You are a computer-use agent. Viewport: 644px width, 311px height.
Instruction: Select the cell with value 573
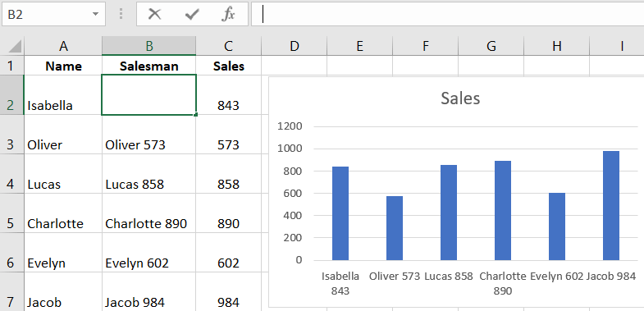click(228, 135)
